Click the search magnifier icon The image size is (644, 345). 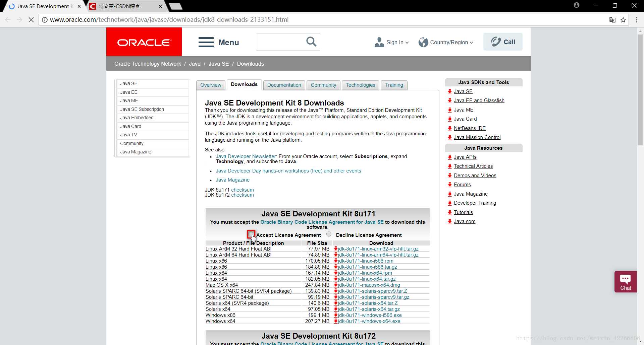(311, 42)
